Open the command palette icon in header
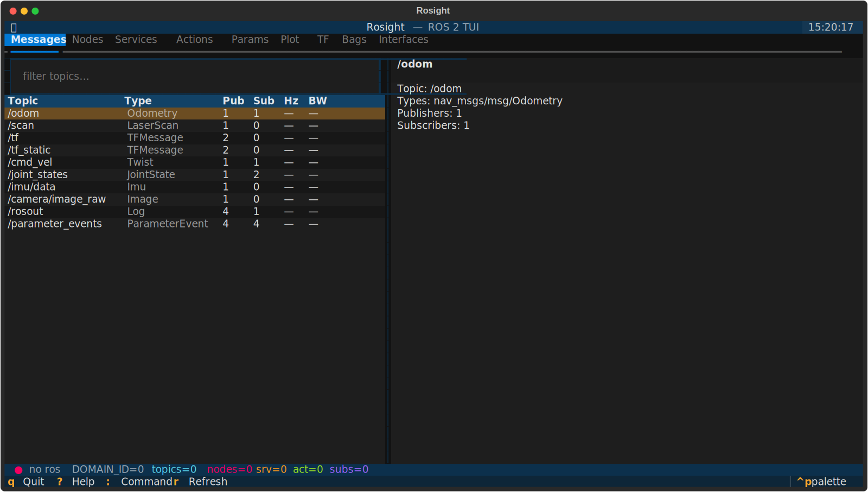Viewport: 868px width, 492px height. [14, 28]
